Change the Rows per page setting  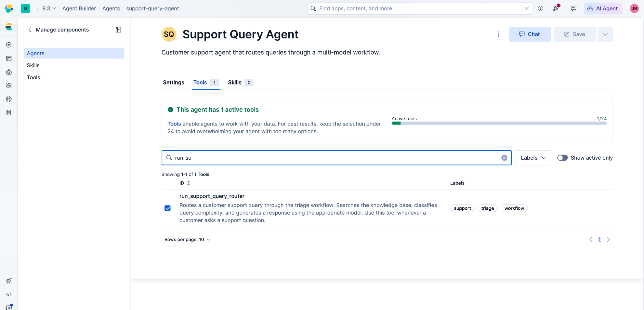click(187, 240)
